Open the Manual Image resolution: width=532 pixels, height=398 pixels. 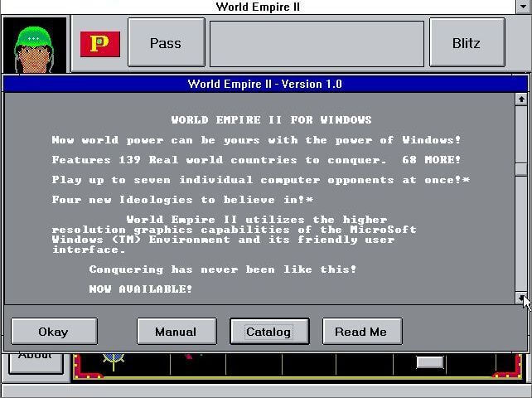(177, 332)
